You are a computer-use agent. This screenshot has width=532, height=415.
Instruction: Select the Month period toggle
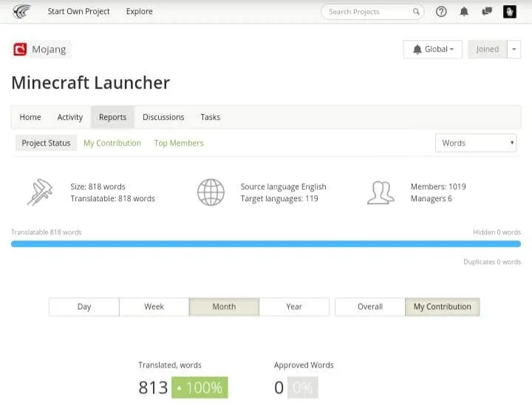pyautogui.click(x=224, y=307)
